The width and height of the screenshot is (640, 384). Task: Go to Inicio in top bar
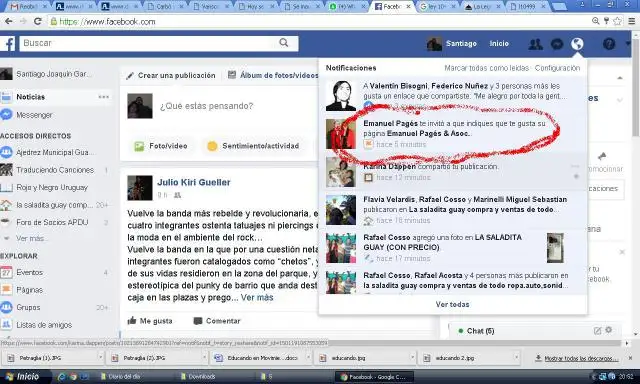[499, 44]
